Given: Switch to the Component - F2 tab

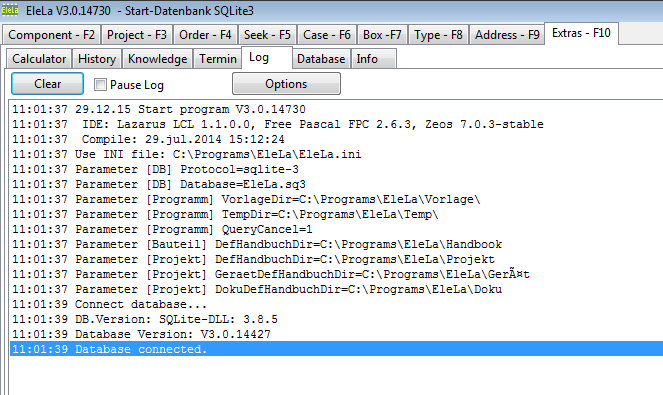Looking at the screenshot, I should tap(52, 35).
